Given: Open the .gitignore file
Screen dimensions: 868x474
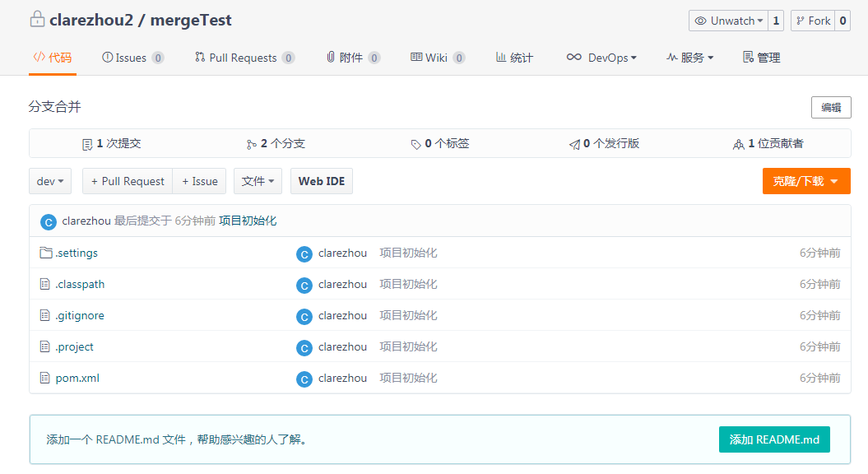Looking at the screenshot, I should (80, 316).
